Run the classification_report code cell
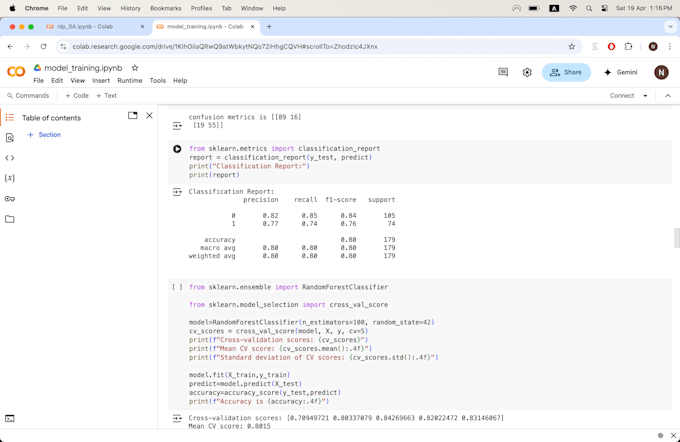680x442 pixels. pos(177,149)
